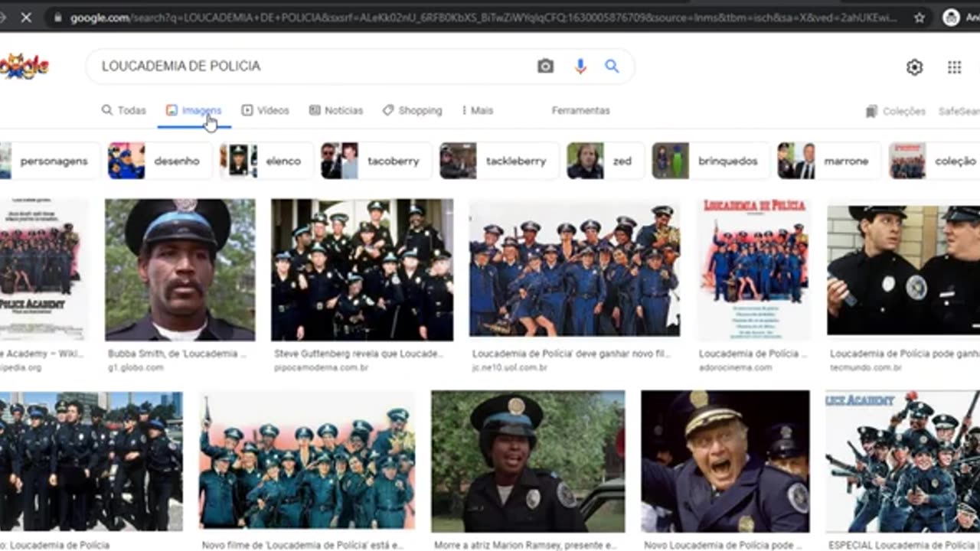The image size is (980, 551).
Task: Filter by coleção chip
Action: coord(934,161)
